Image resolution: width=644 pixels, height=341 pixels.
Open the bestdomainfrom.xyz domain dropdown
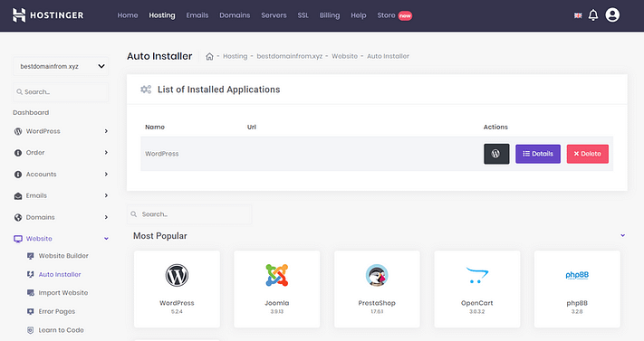pos(61,66)
